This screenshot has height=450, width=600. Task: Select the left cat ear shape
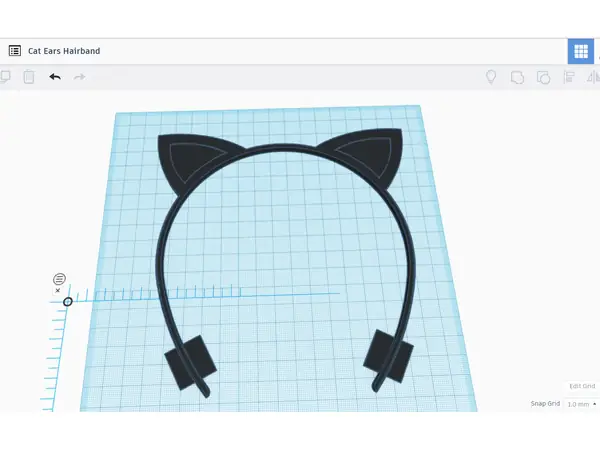[191, 161]
